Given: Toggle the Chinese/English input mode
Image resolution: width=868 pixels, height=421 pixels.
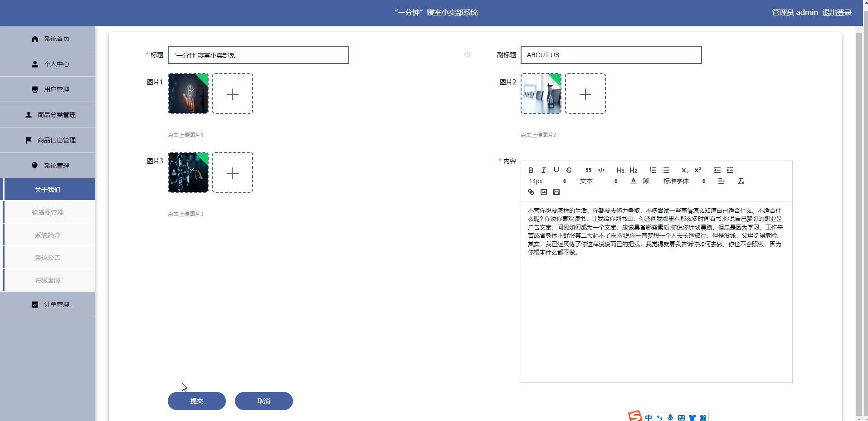Looking at the screenshot, I should click(x=649, y=417).
